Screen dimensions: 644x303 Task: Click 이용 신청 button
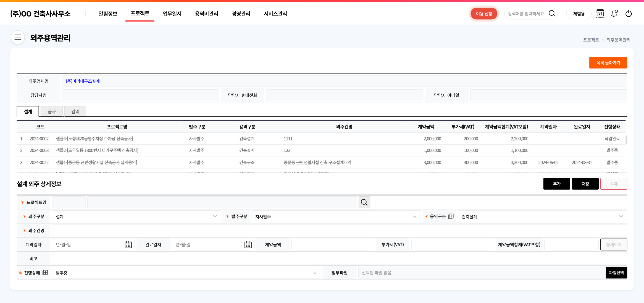tap(484, 14)
